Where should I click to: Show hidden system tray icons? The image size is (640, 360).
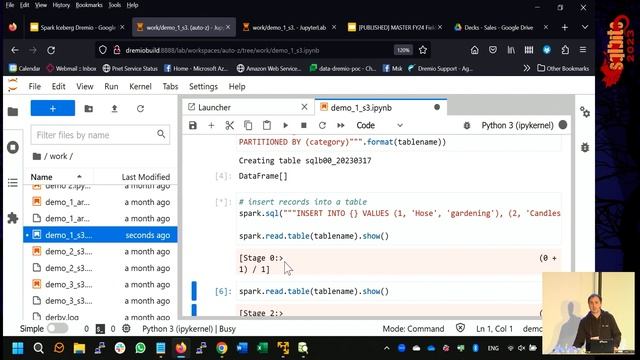click(x=387, y=348)
